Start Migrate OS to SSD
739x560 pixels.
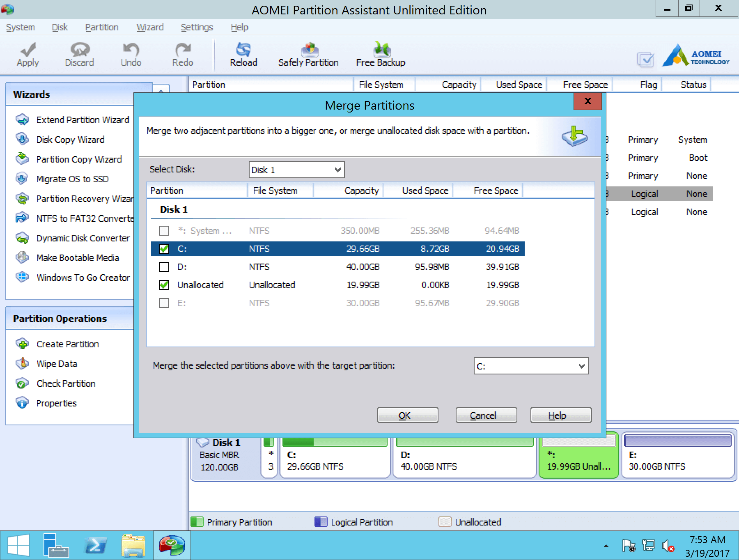click(62, 179)
